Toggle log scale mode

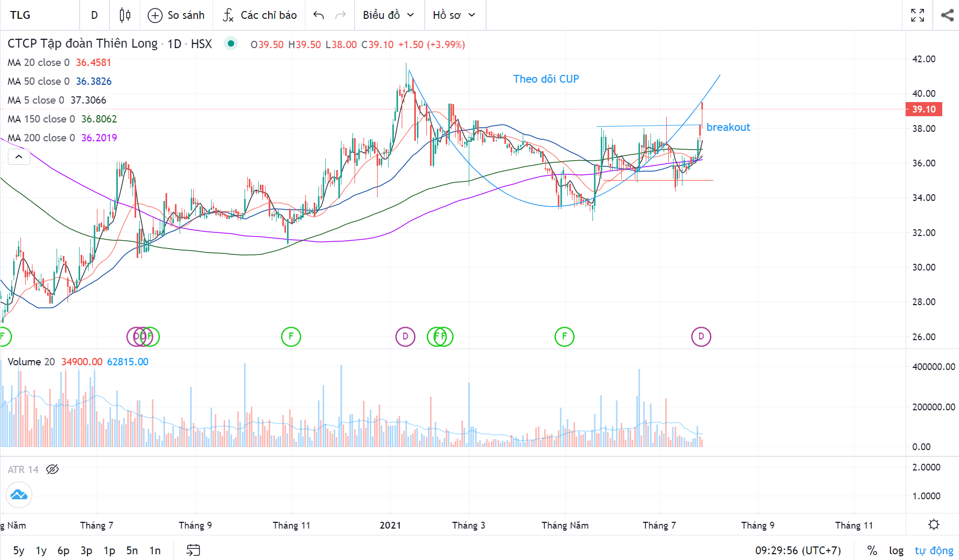(x=896, y=551)
